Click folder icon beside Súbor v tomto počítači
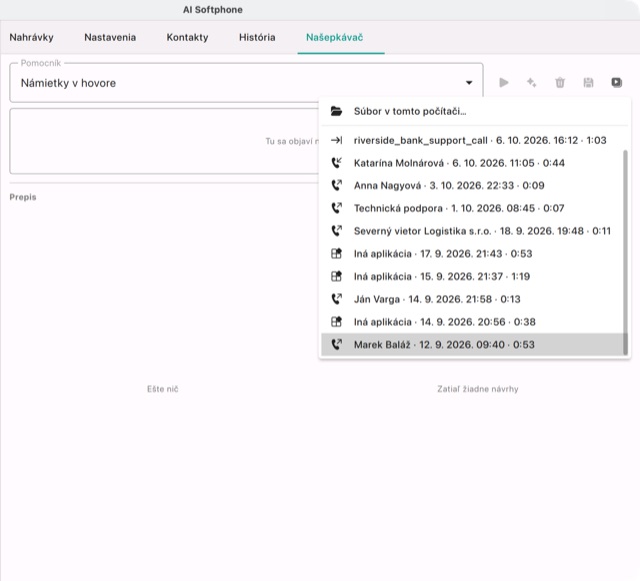Screen dimensions: 640x581 pos(336,111)
